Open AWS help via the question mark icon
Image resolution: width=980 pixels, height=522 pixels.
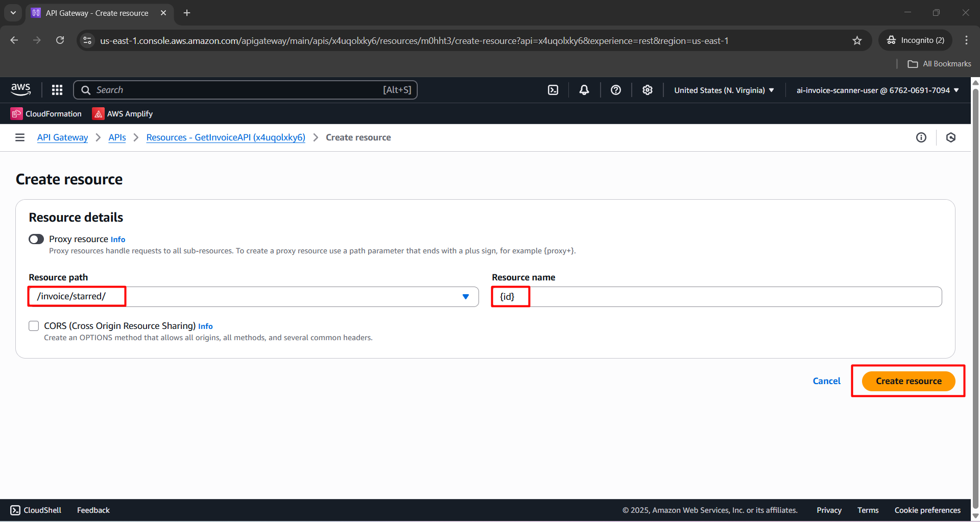pos(615,89)
